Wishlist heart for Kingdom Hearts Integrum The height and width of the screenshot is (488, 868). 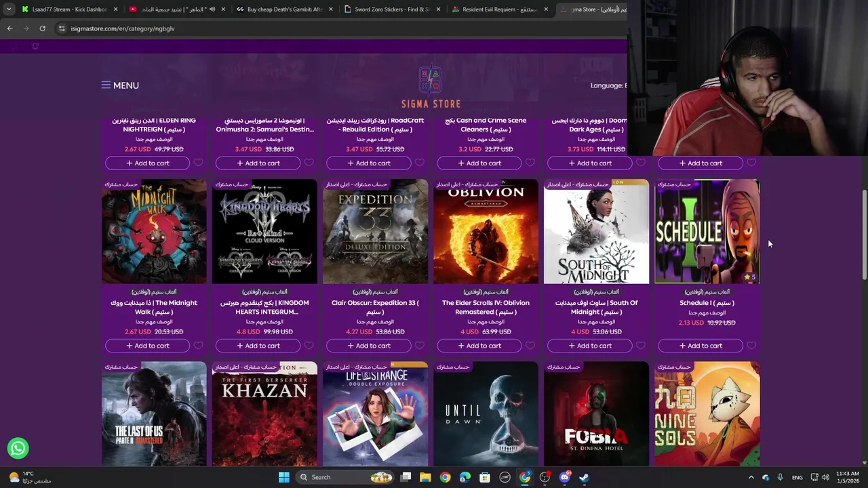pos(309,346)
